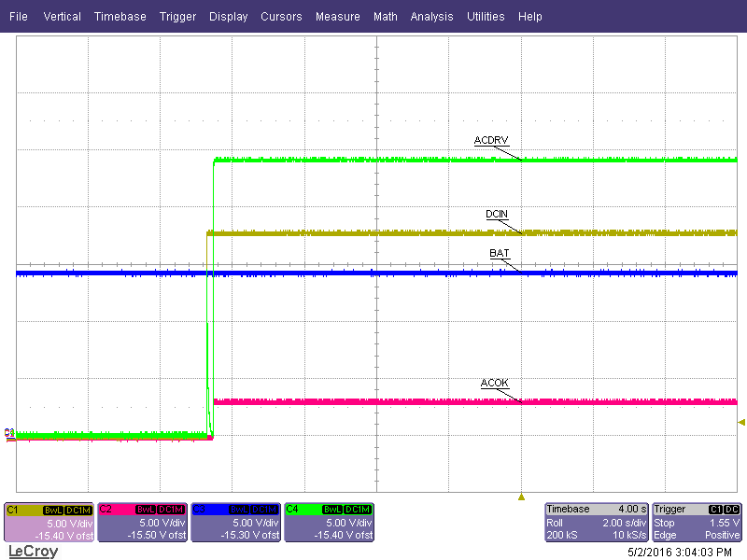Click the C4 BwL bandwidth limit indicator
Screen dimensions: 747x560
click(332, 510)
